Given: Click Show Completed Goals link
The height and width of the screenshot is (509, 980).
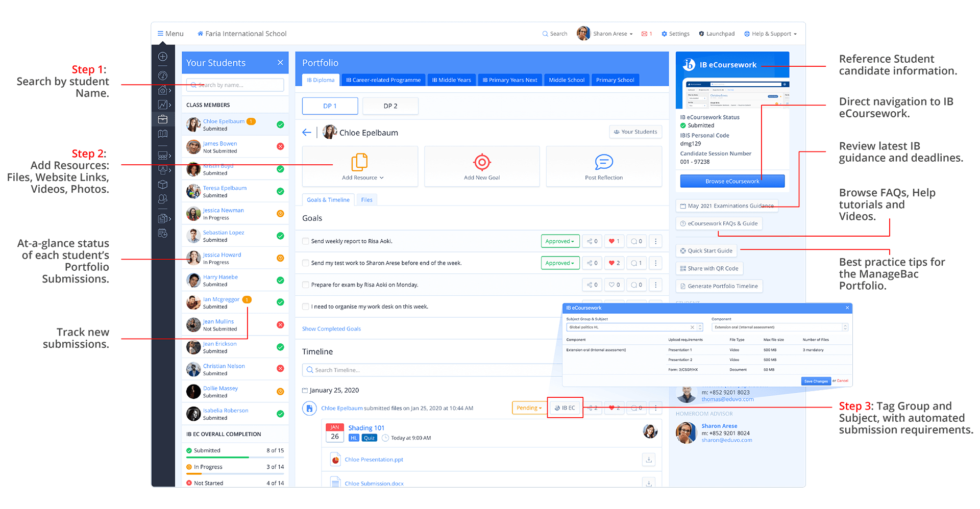Looking at the screenshot, I should pos(331,329).
